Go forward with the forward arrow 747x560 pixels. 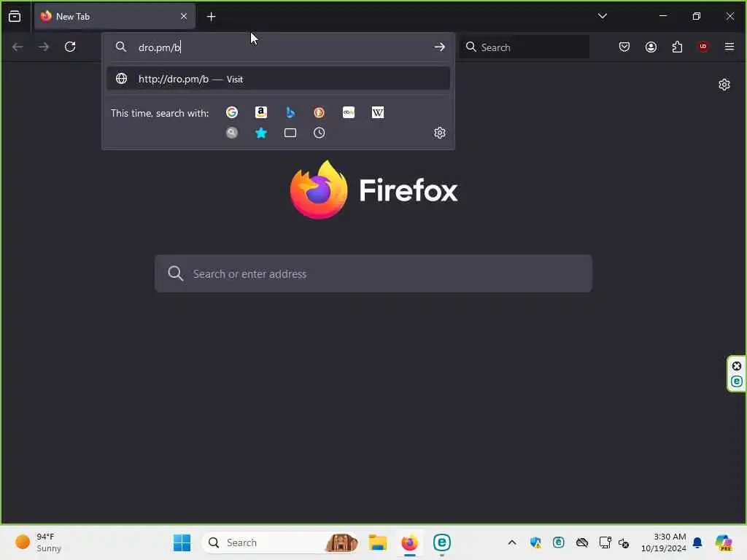point(44,47)
